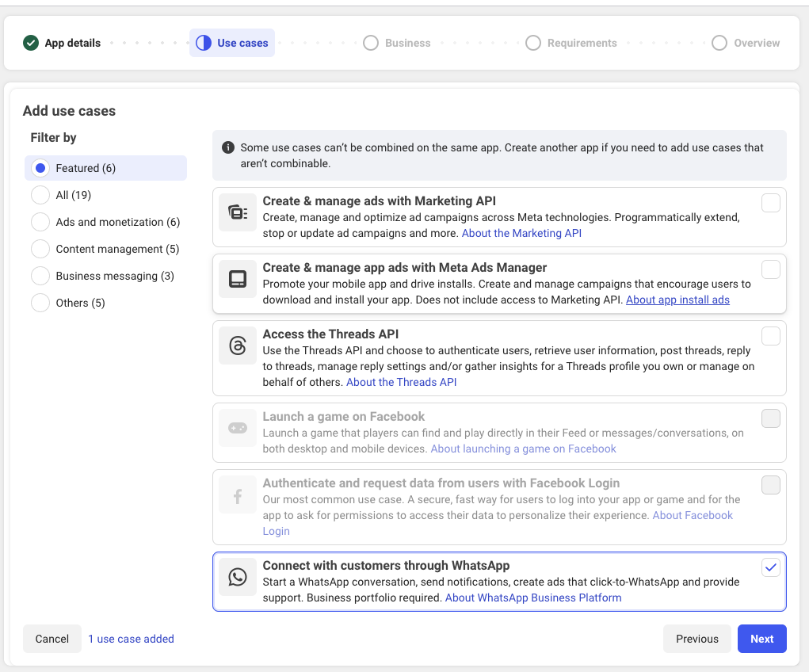Click the info icon in the notice banner
Viewport: 809px width, 672px height.
tap(228, 147)
